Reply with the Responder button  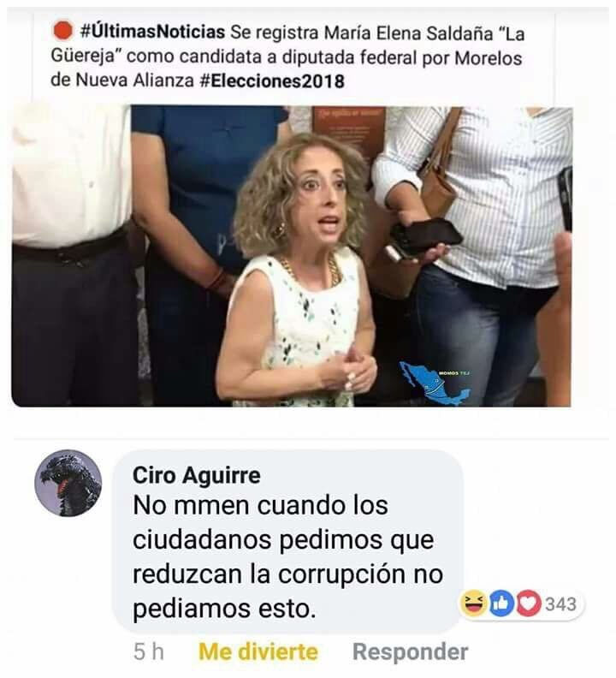[x=410, y=651]
